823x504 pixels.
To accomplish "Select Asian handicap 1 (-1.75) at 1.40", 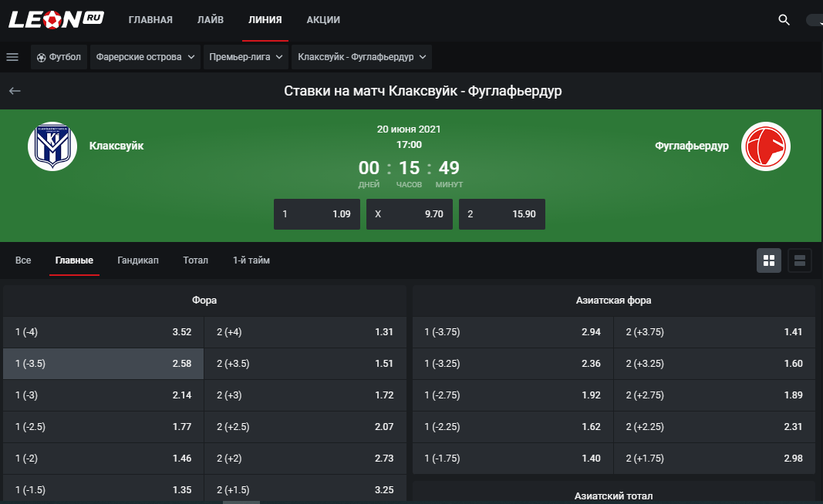I will pyautogui.click(x=513, y=459).
